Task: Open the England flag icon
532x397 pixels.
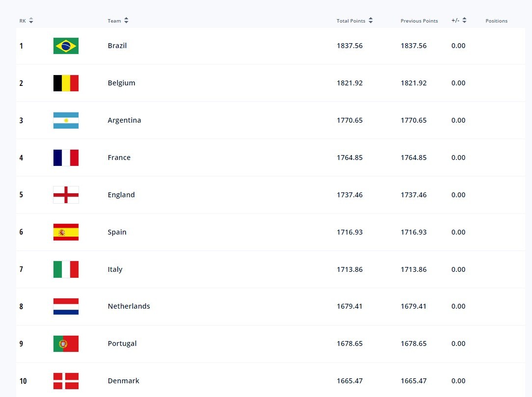Action: (x=66, y=195)
